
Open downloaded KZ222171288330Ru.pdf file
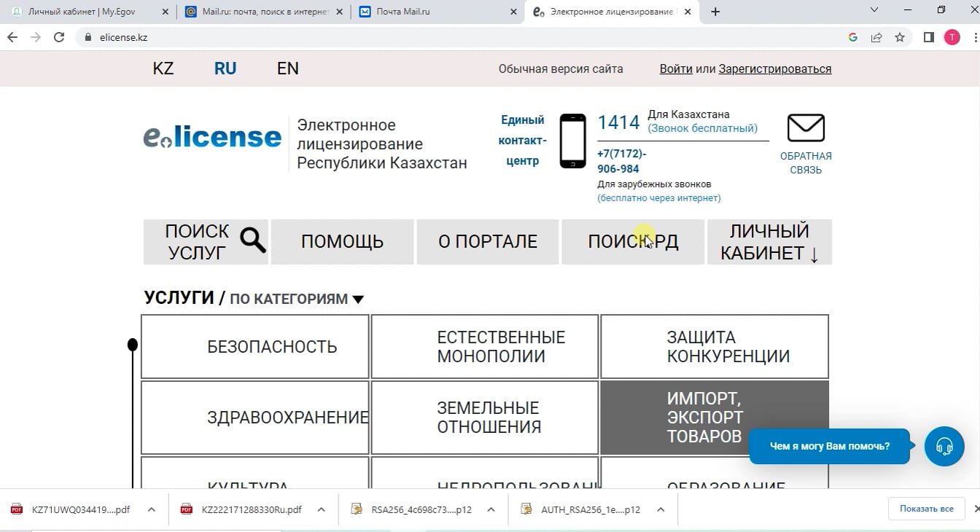point(243,509)
